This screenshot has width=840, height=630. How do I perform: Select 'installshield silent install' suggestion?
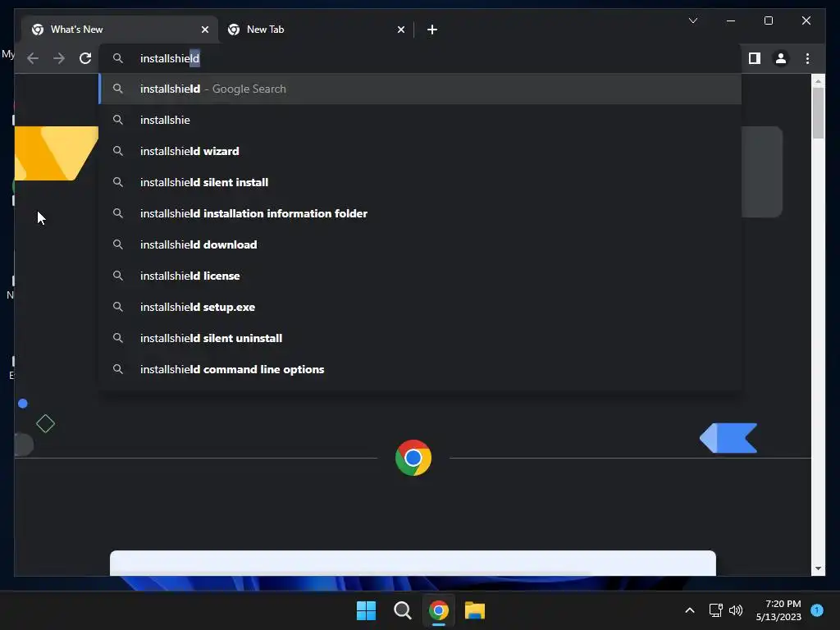click(420, 182)
